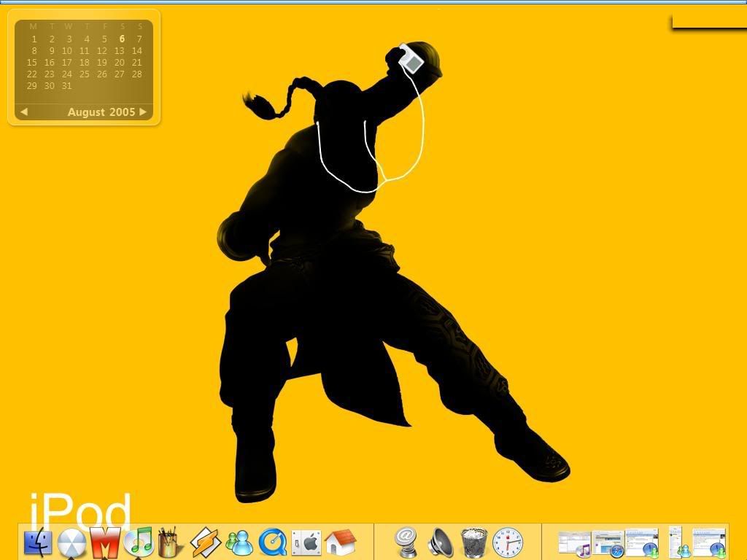Image resolution: width=747 pixels, height=560 pixels.
Task: Select day 3 in the calendar
Action: 69,39
